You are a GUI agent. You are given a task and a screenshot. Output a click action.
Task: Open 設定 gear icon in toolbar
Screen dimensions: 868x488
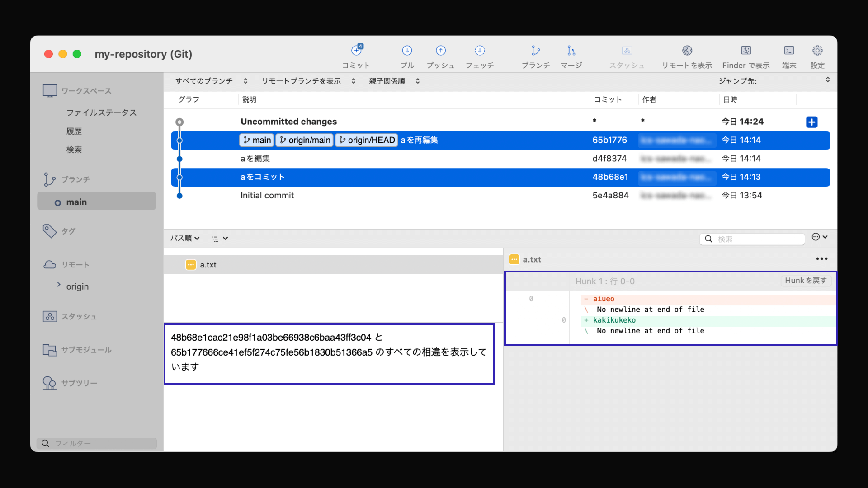(x=817, y=50)
